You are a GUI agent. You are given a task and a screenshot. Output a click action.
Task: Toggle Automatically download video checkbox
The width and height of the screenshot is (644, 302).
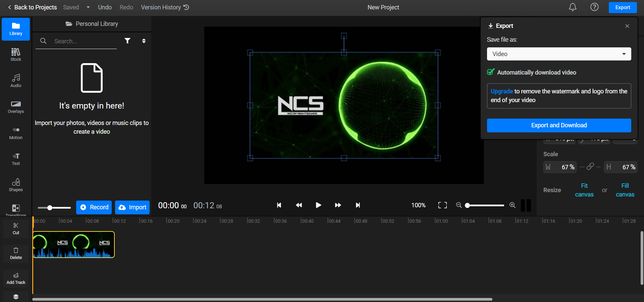[x=491, y=72]
